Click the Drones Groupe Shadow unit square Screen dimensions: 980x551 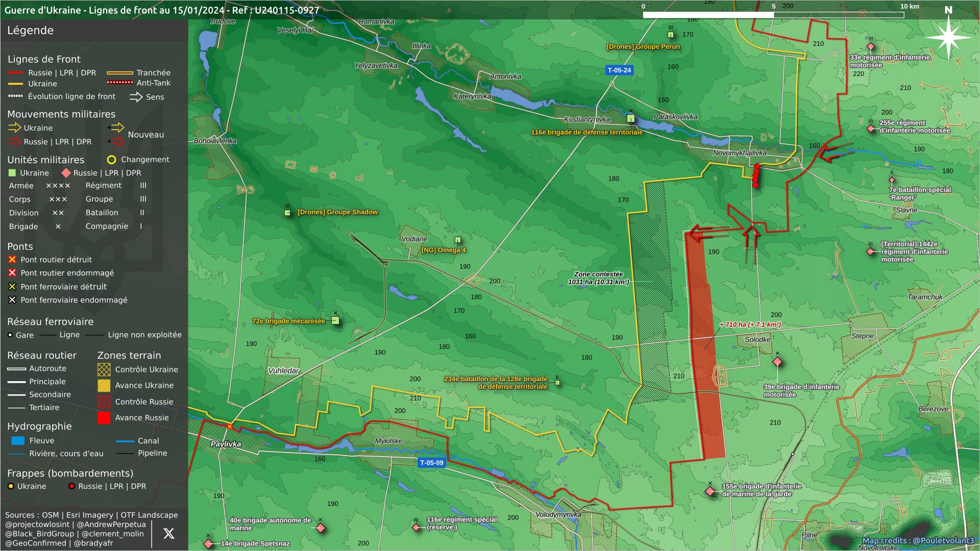(x=287, y=212)
